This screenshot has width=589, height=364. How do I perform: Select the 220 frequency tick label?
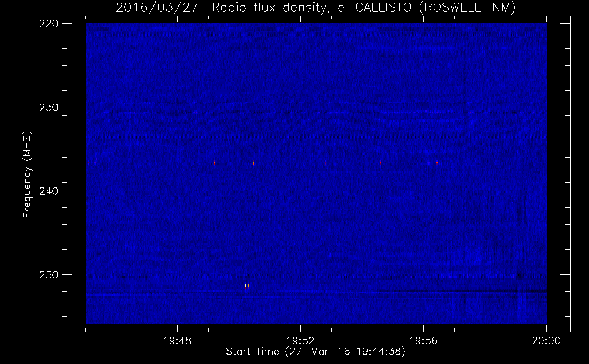click(49, 24)
